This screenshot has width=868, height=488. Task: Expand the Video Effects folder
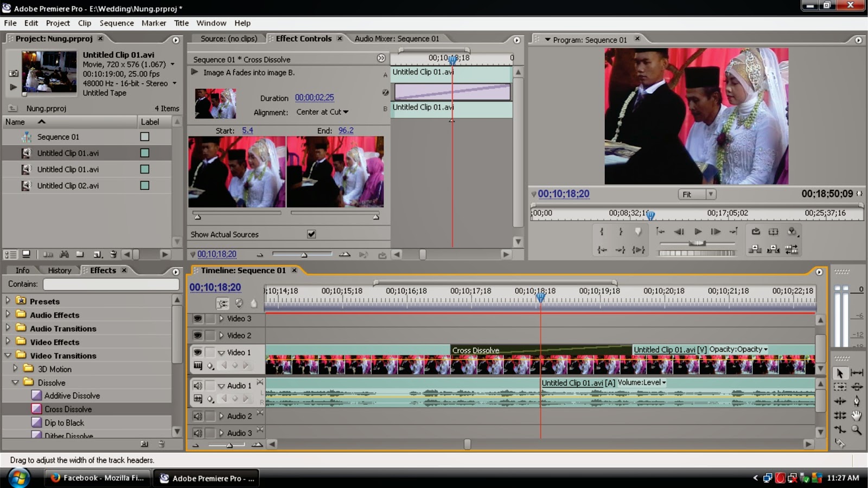coord(8,341)
